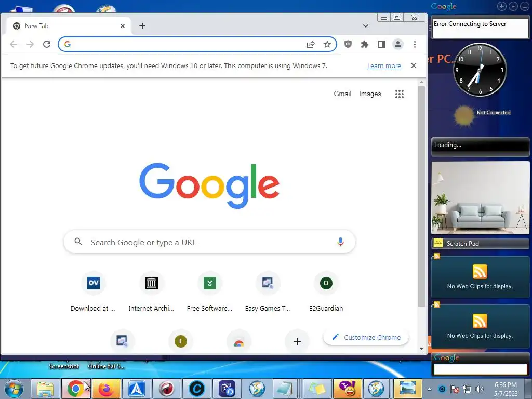532x399 pixels.
Task: Click the taskbar clock 6:36 PM
Action: [506, 389]
